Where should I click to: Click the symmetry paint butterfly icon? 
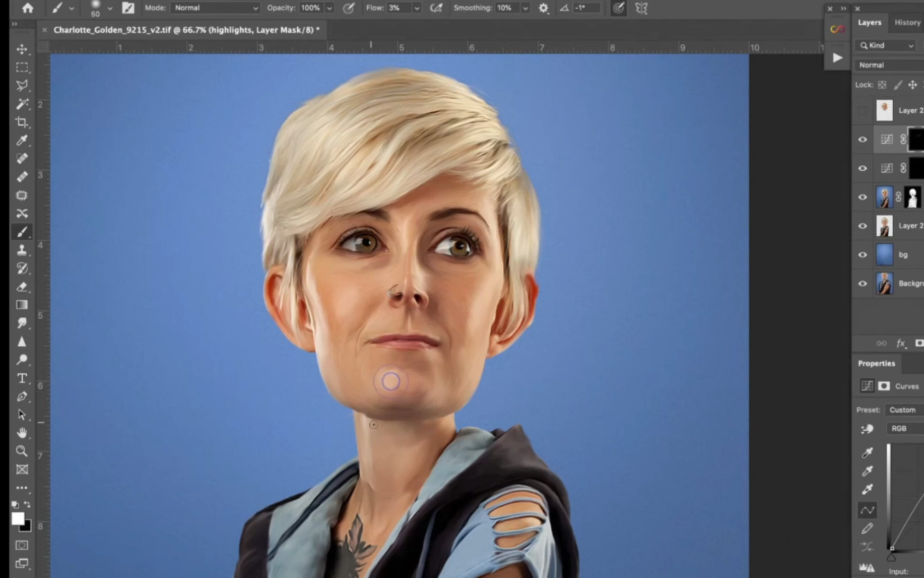[641, 8]
